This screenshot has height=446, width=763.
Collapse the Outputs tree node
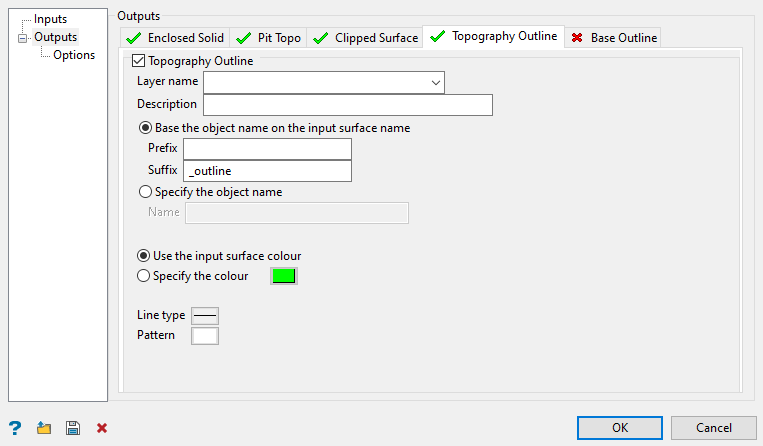pyautogui.click(x=23, y=38)
